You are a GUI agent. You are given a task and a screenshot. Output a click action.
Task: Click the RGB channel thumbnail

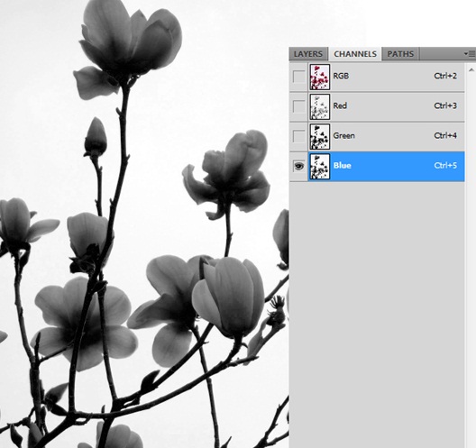[320, 77]
